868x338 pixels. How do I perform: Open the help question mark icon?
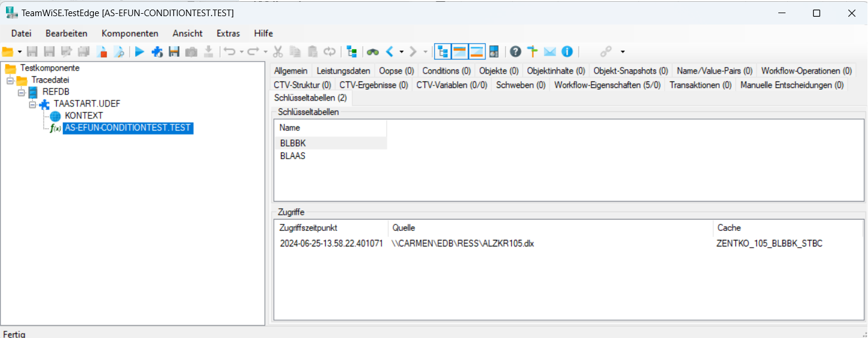[x=515, y=52]
